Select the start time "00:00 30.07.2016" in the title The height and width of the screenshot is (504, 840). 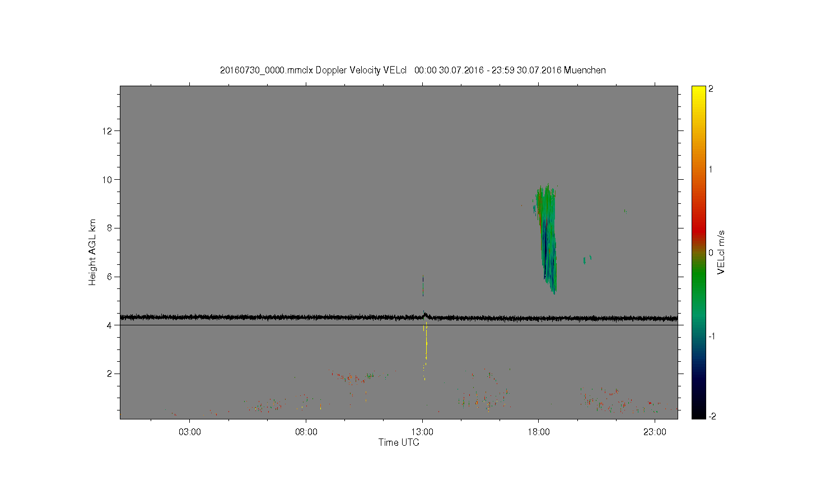pos(449,71)
